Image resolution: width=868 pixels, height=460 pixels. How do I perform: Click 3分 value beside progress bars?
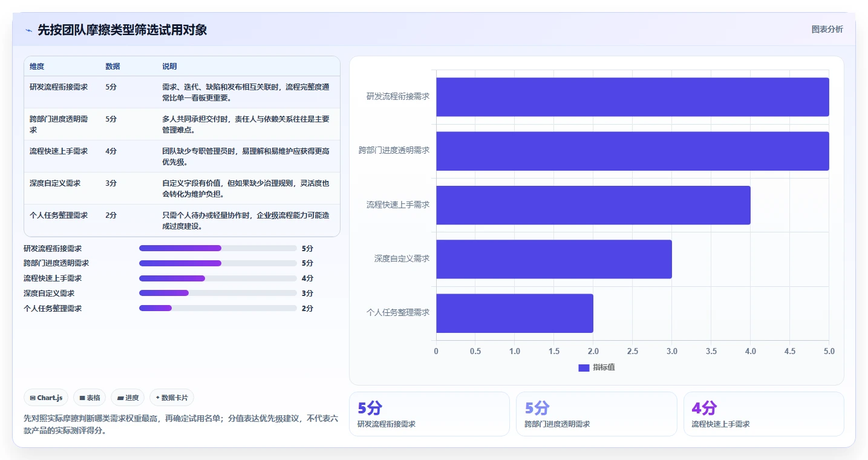(307, 293)
